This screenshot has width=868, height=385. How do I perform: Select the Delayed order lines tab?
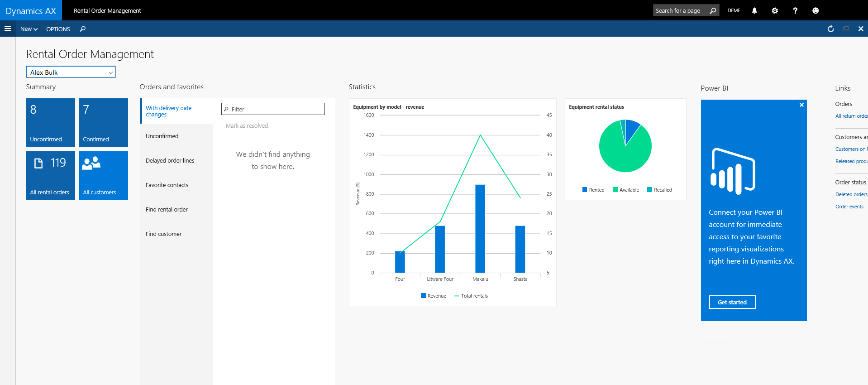pos(176,160)
